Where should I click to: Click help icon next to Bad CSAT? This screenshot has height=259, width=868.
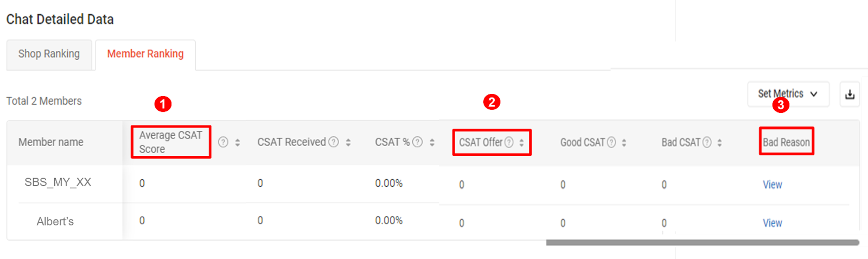707,142
